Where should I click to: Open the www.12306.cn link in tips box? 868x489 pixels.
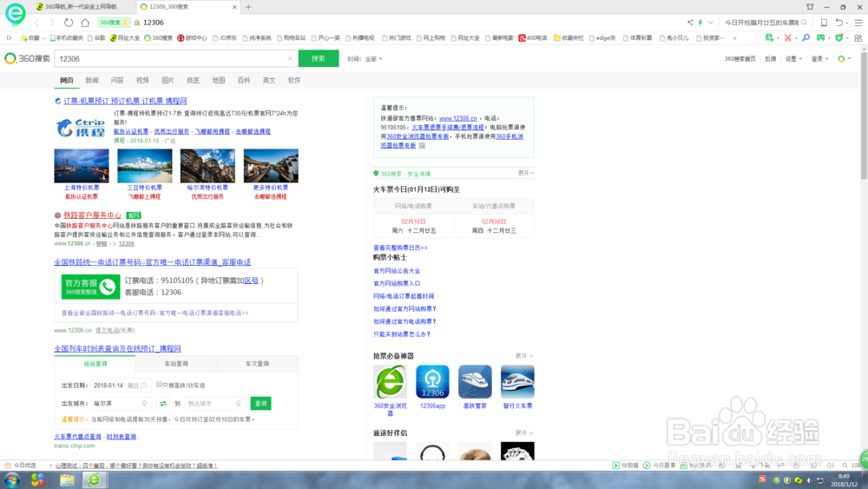point(457,118)
